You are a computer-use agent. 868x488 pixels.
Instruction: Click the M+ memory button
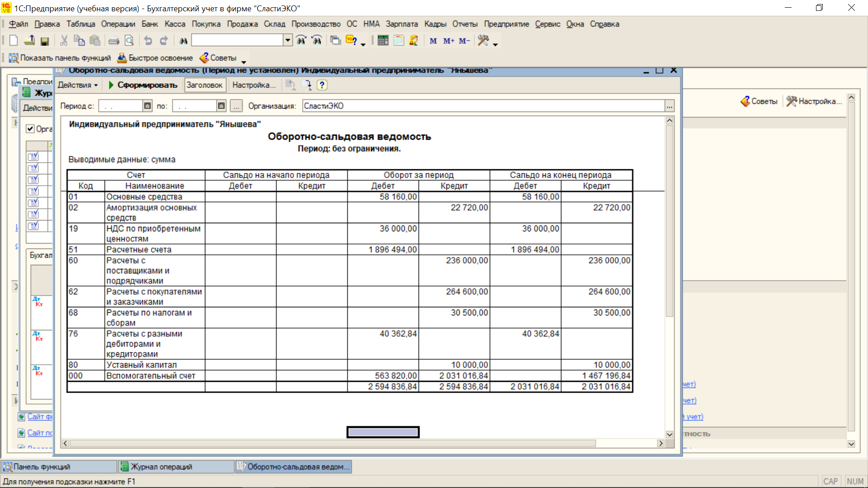[448, 41]
